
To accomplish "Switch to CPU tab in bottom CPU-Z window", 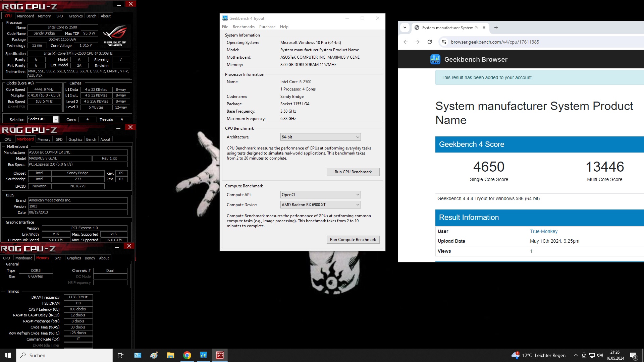I will (6, 258).
